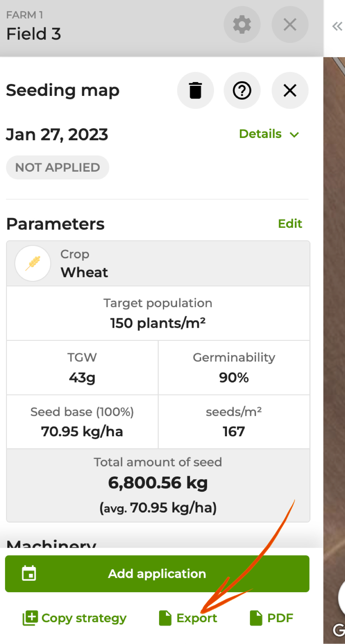Expand the Details dropdown
345x644 pixels.
point(261,134)
